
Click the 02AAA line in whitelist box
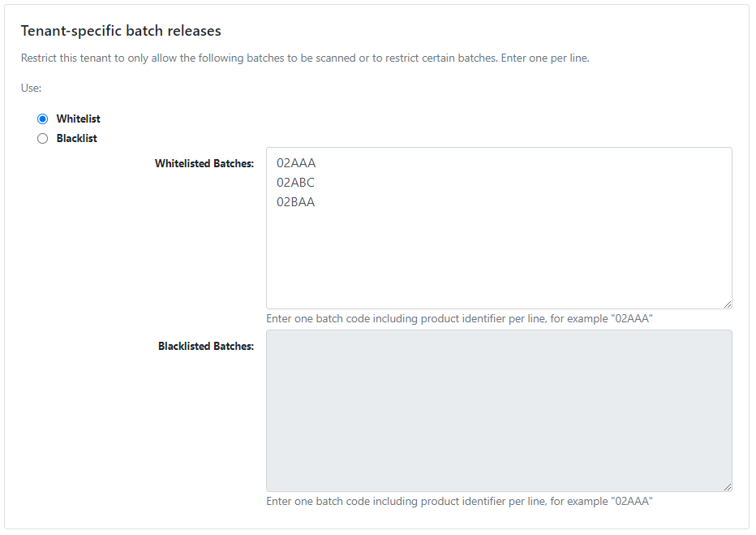(296, 163)
